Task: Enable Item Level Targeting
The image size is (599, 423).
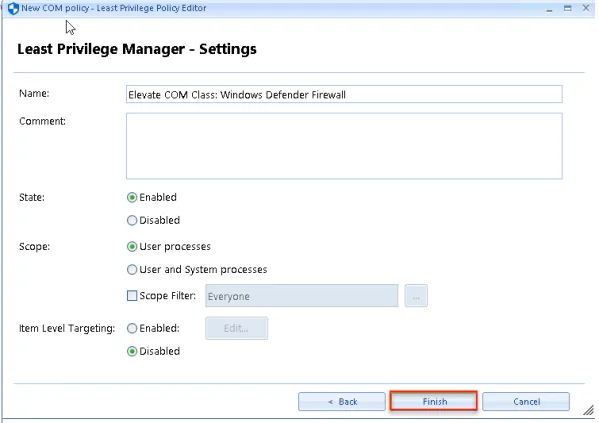Action: [x=132, y=328]
